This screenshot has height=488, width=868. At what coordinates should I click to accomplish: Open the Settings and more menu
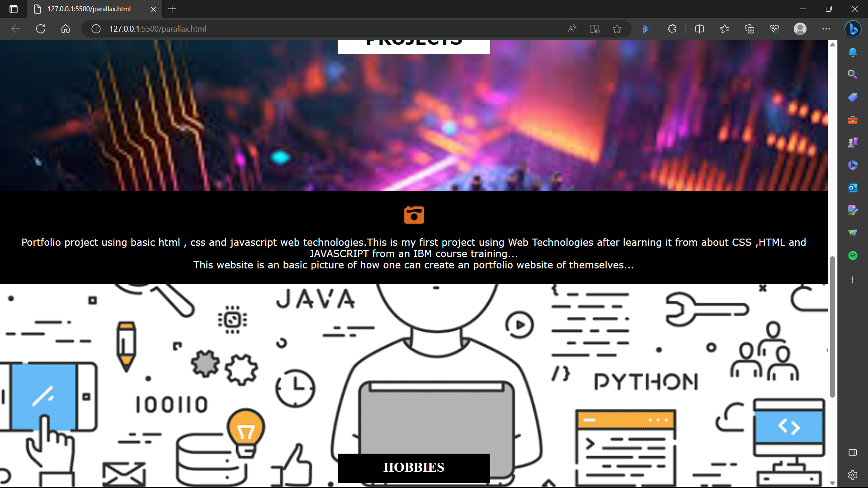pyautogui.click(x=827, y=28)
